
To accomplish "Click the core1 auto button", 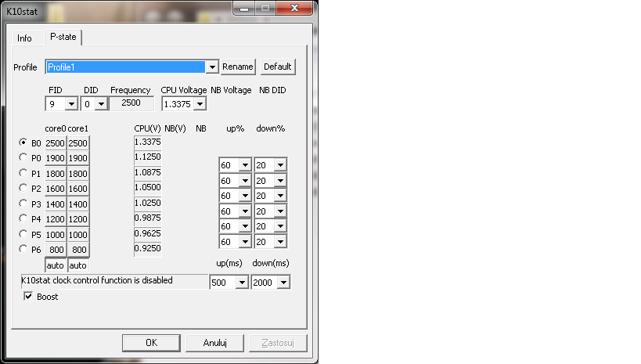I will point(78,265).
